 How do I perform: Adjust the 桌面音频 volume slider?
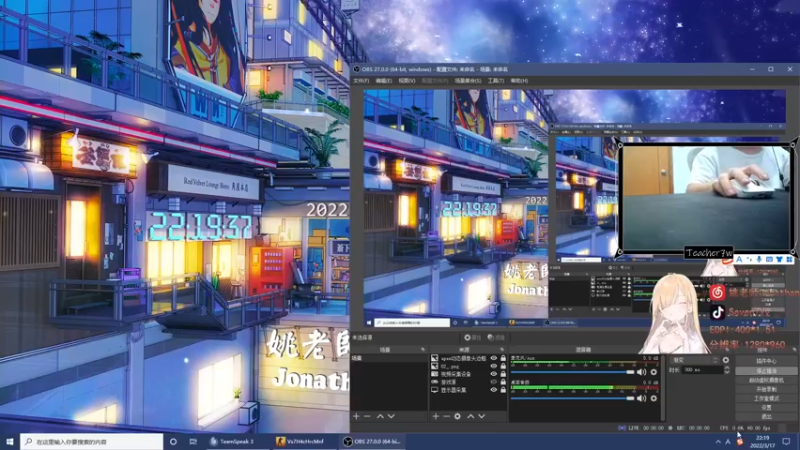pyautogui.click(x=572, y=398)
